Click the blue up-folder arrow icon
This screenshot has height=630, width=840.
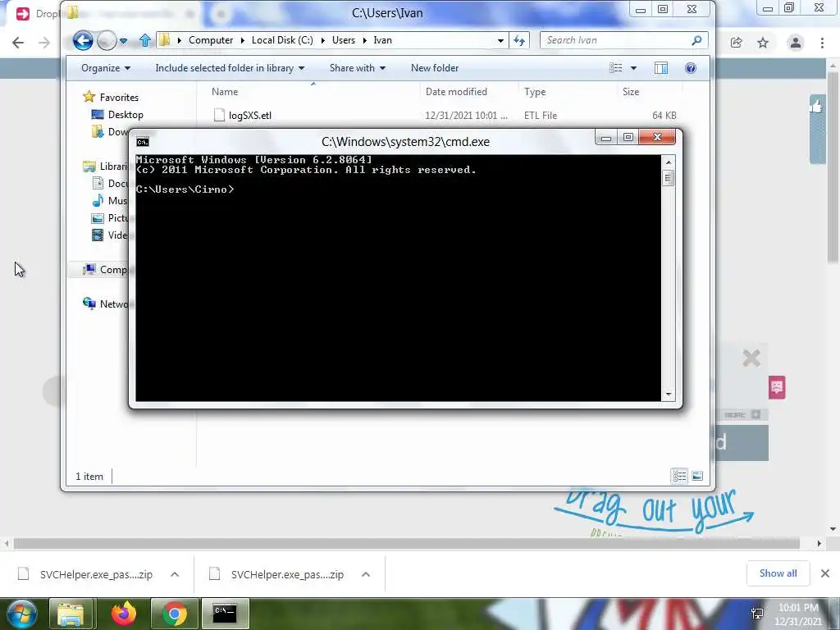[x=144, y=40]
